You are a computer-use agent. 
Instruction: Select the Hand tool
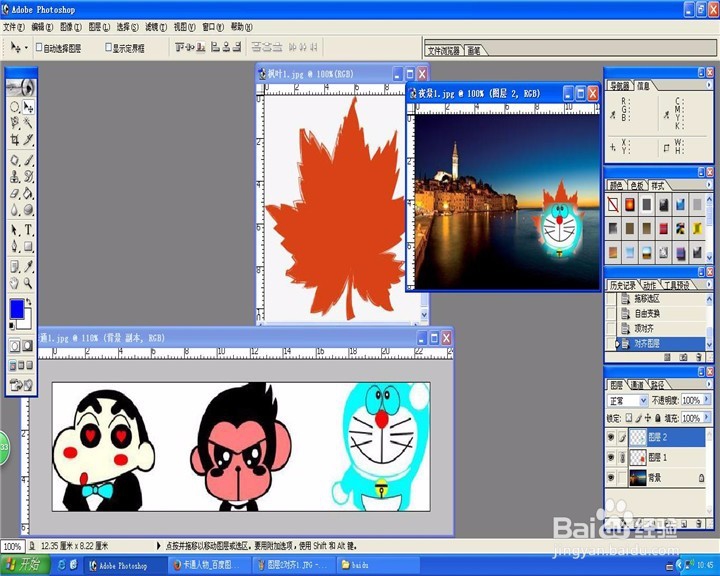(x=14, y=283)
